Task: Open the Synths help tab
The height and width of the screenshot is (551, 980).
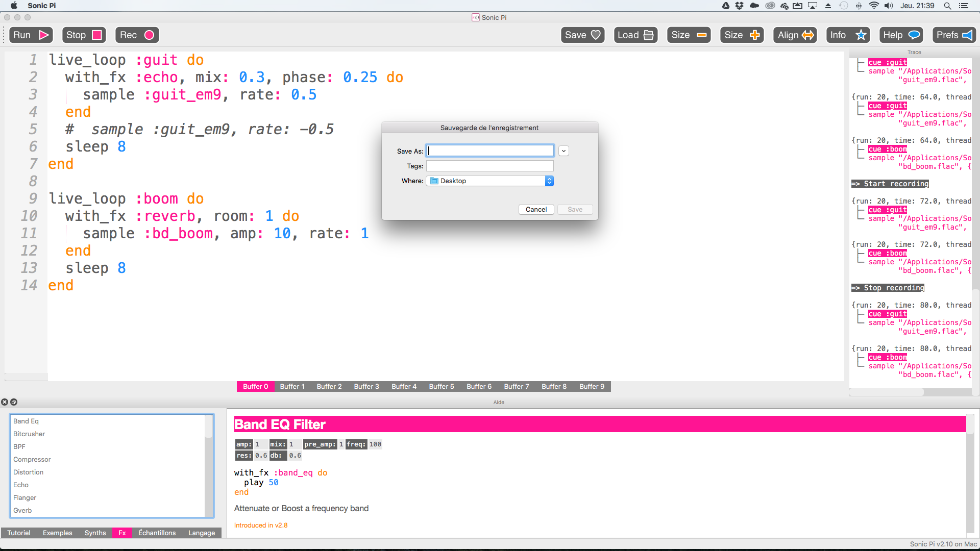Action: (x=95, y=533)
